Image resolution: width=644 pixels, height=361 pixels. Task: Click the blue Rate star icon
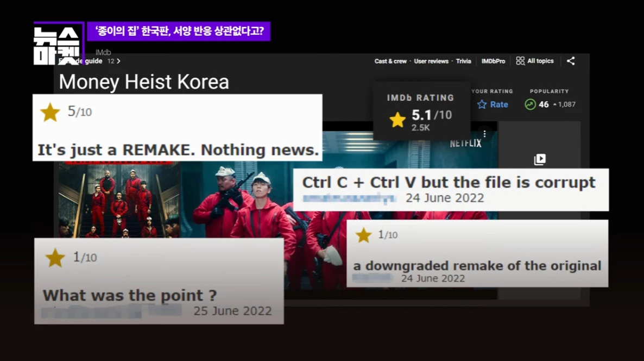(482, 104)
